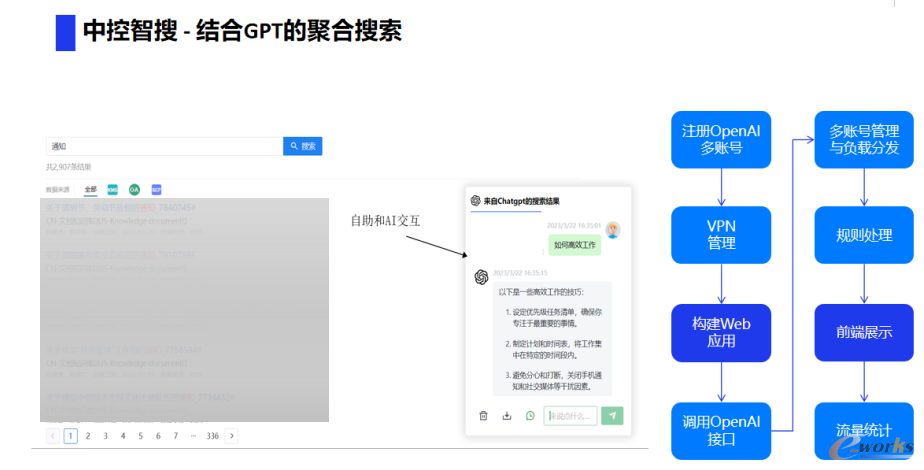Jump to last page 336

pyautogui.click(x=213, y=436)
